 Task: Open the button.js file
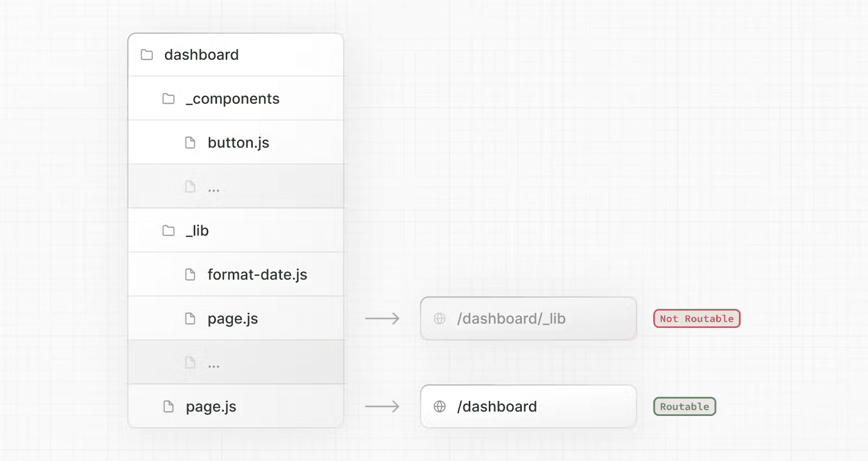point(238,143)
